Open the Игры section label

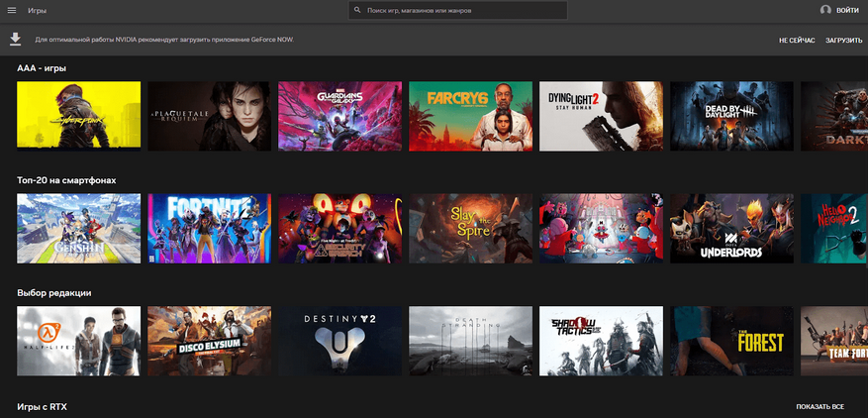click(x=37, y=11)
